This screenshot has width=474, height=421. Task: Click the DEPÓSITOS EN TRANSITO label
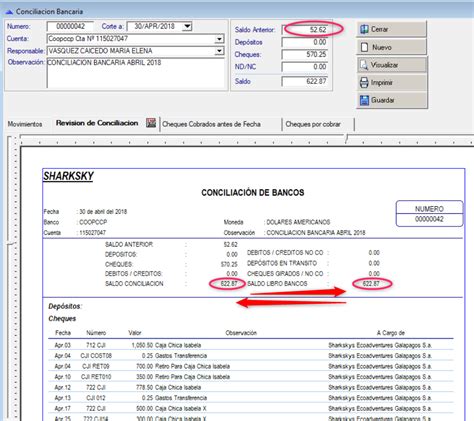(x=282, y=263)
